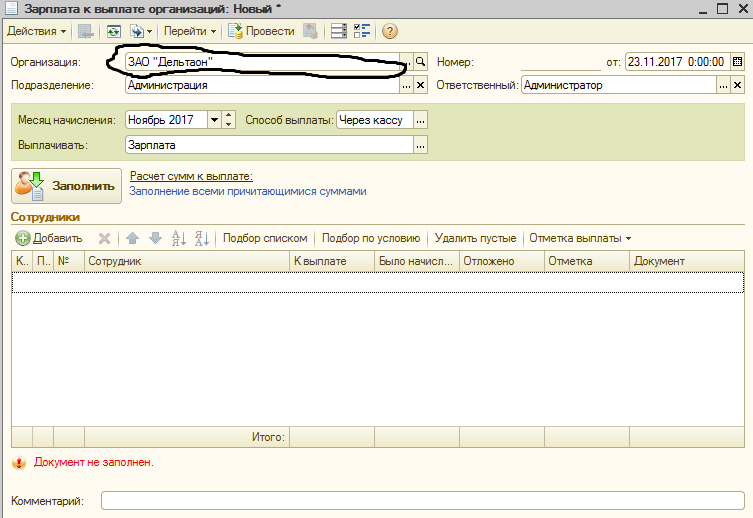Clear the Подразделение field with its X
Image resolution: width=753 pixels, height=518 pixels.
pyautogui.click(x=420, y=85)
